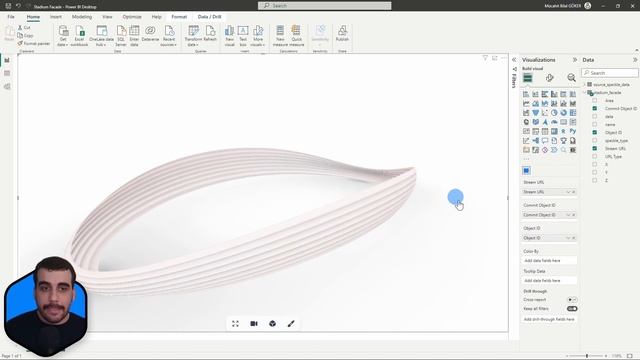Open the Help tab

point(156,17)
